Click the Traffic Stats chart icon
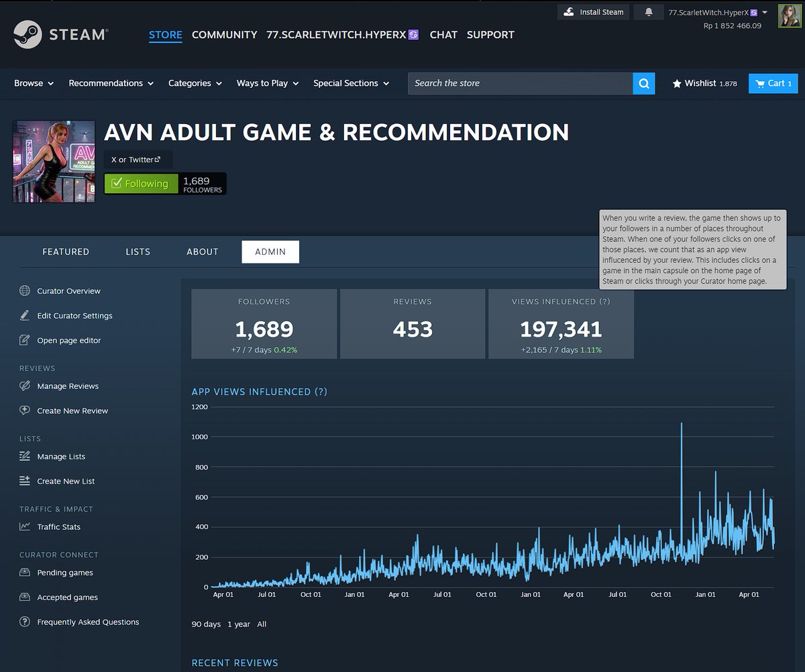 (x=25, y=526)
